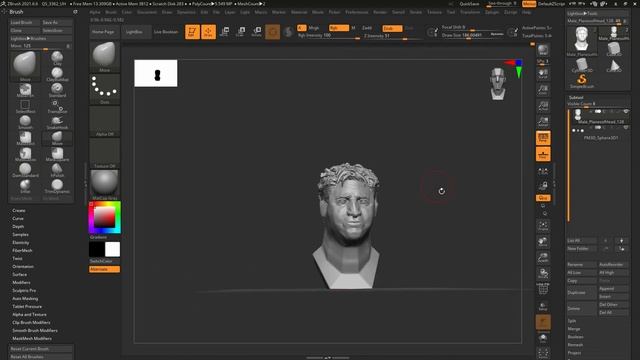This screenshot has width=640, height=360.
Task: Open the Zplugin menu
Action: click(492, 12)
